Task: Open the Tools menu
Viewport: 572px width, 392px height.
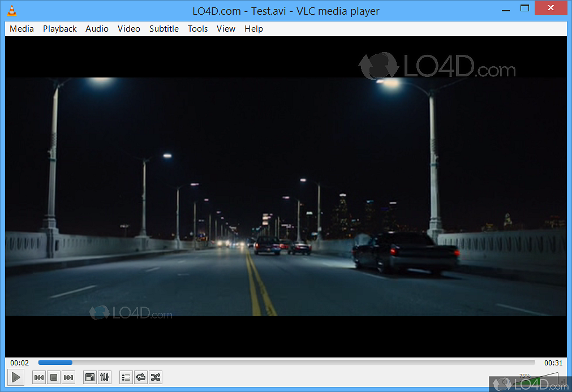Action: 197,29
